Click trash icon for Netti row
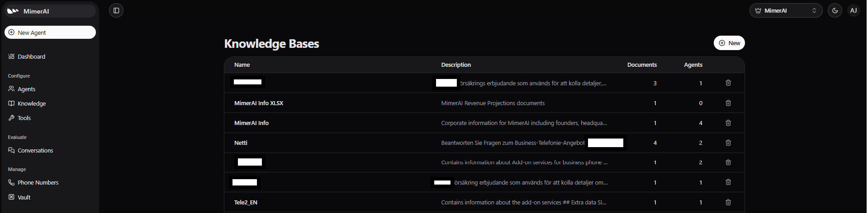The image size is (868, 213). (728, 143)
